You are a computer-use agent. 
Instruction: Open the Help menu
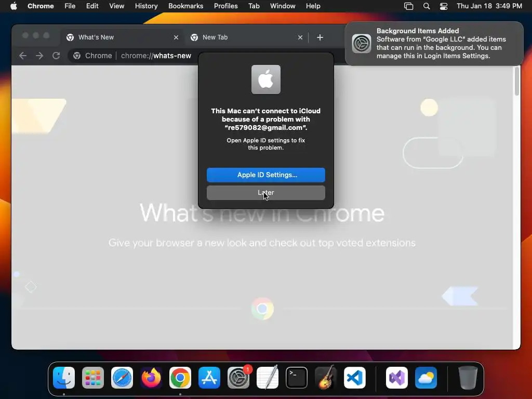313,6
